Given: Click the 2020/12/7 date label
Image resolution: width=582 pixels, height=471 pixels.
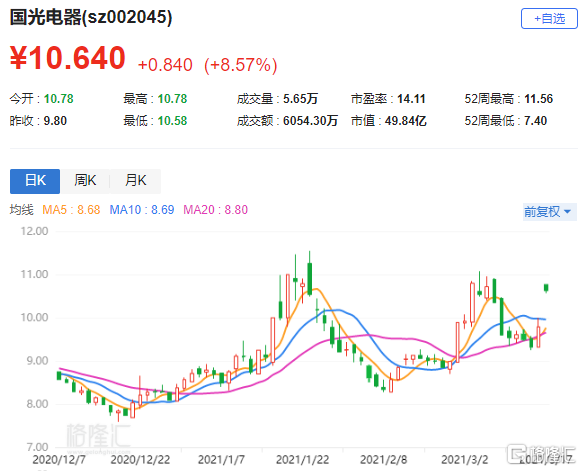Looking at the screenshot, I should (59, 460).
